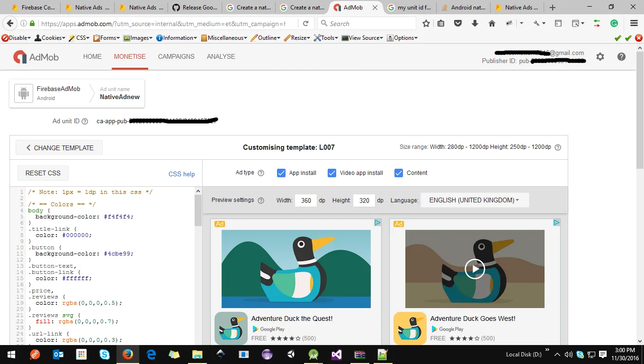Image resolution: width=644 pixels, height=364 pixels.
Task: Expand the Outline developer toolbar menu
Action: pos(266,38)
